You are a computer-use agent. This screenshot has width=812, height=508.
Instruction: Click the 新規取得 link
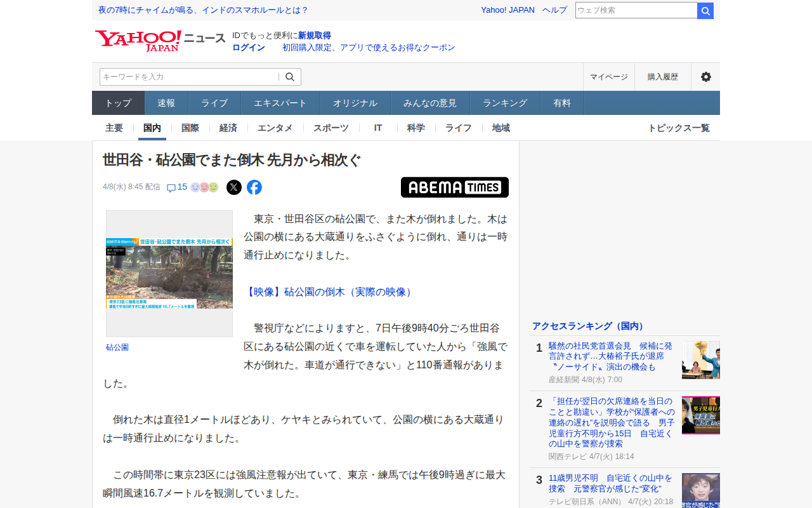click(x=315, y=36)
